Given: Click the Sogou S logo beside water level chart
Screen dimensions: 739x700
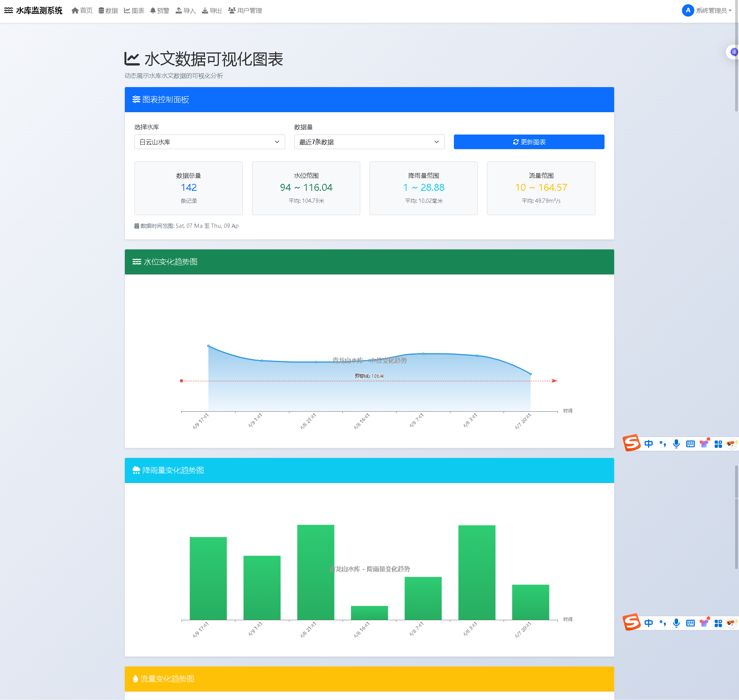Looking at the screenshot, I should click(x=632, y=443).
